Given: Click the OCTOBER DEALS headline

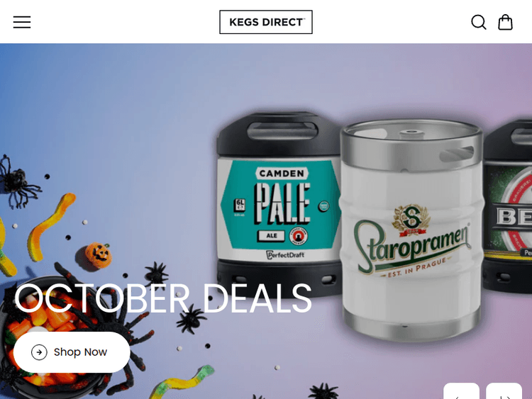Looking at the screenshot, I should click(162, 298).
